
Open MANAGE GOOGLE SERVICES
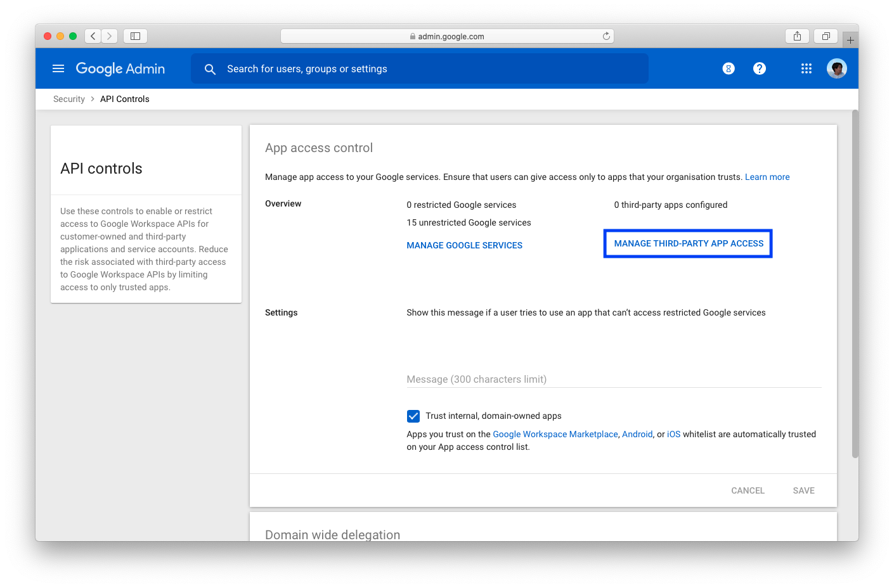(x=464, y=245)
